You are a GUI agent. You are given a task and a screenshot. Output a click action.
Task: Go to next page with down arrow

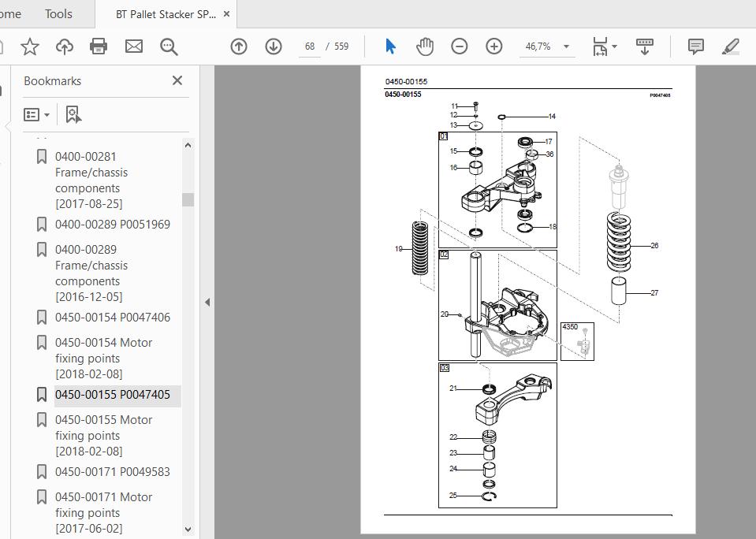click(274, 46)
